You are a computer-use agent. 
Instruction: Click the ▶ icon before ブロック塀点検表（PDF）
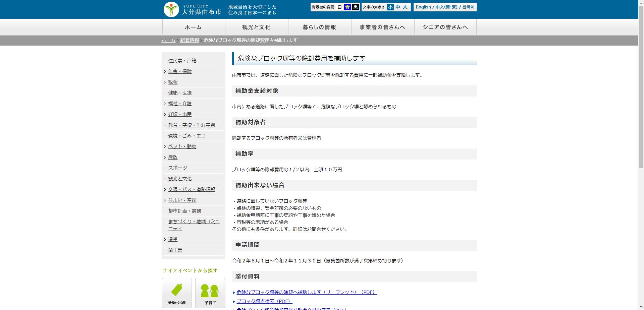click(x=234, y=301)
